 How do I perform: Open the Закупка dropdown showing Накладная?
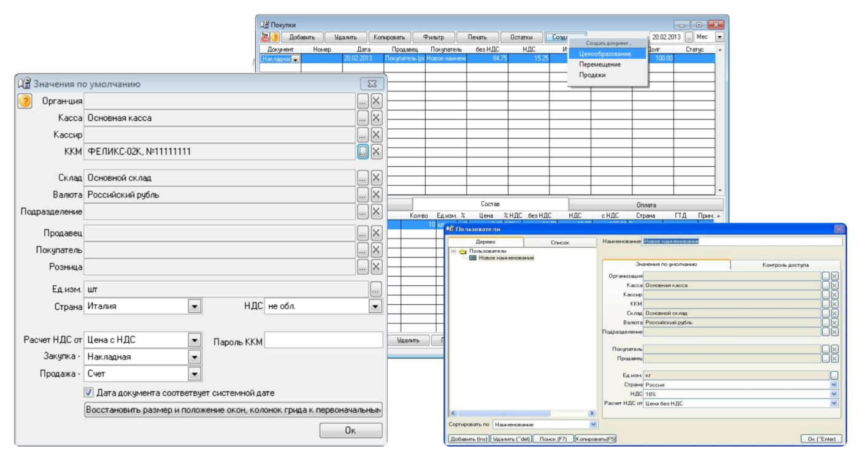pyautogui.click(x=194, y=356)
